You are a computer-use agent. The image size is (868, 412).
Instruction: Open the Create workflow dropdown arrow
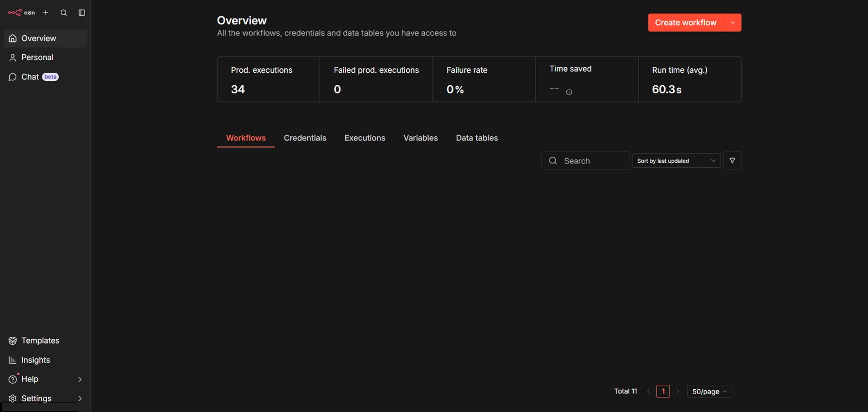(733, 23)
